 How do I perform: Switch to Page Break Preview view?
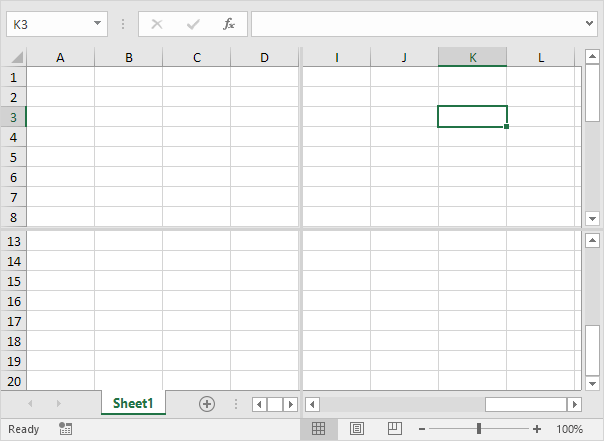tap(394, 429)
